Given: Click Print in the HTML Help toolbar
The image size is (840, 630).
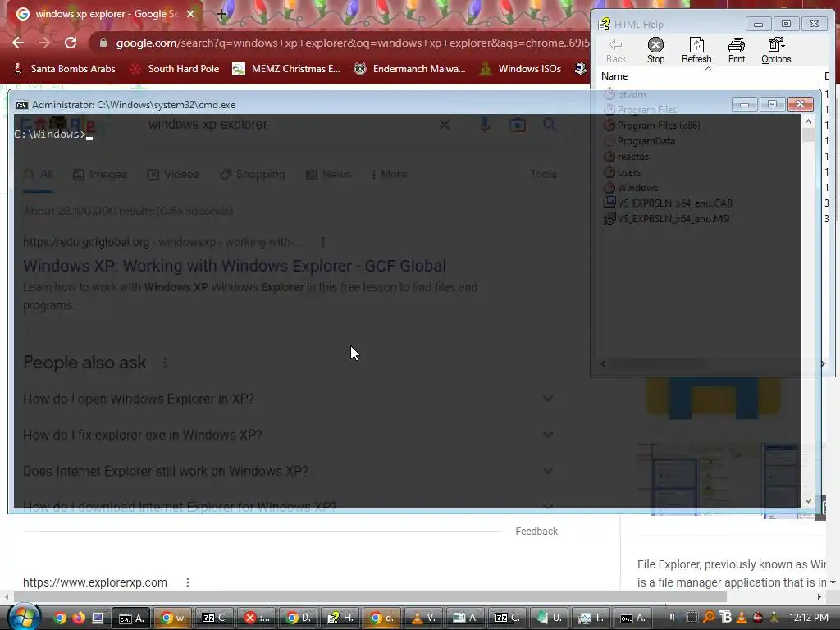Looking at the screenshot, I should coord(737,51).
